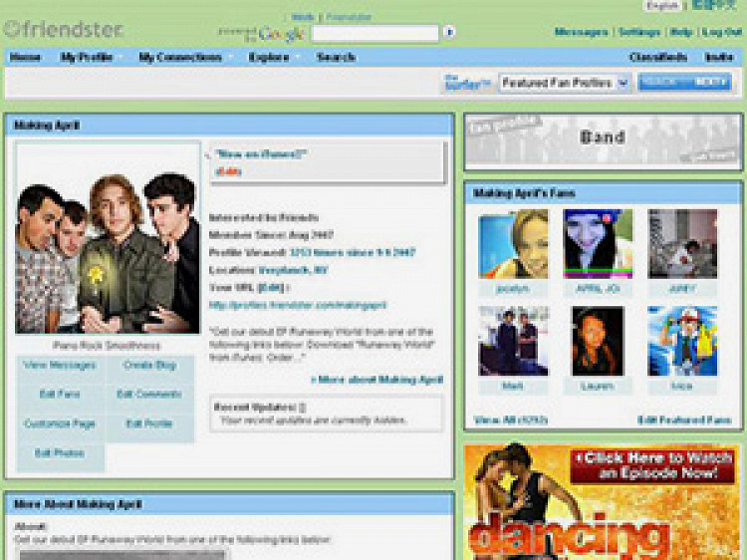
Task: Expand the My Profile menu arrow
Action: point(121,57)
